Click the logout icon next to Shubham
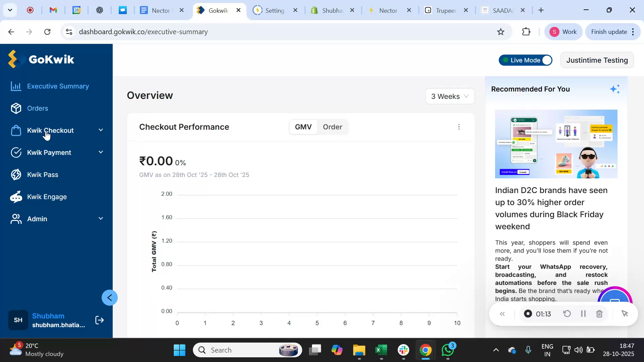644x362 pixels. [99, 320]
